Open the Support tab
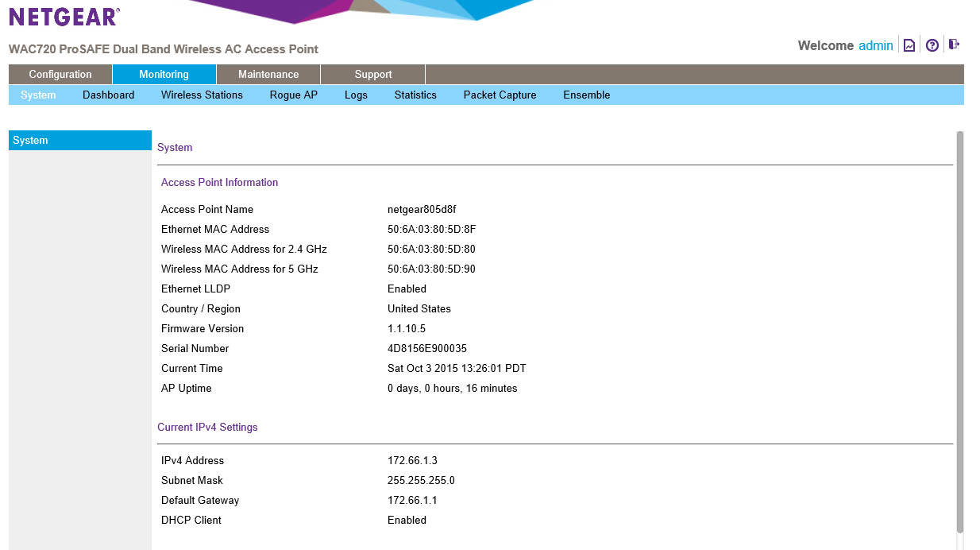 373,74
